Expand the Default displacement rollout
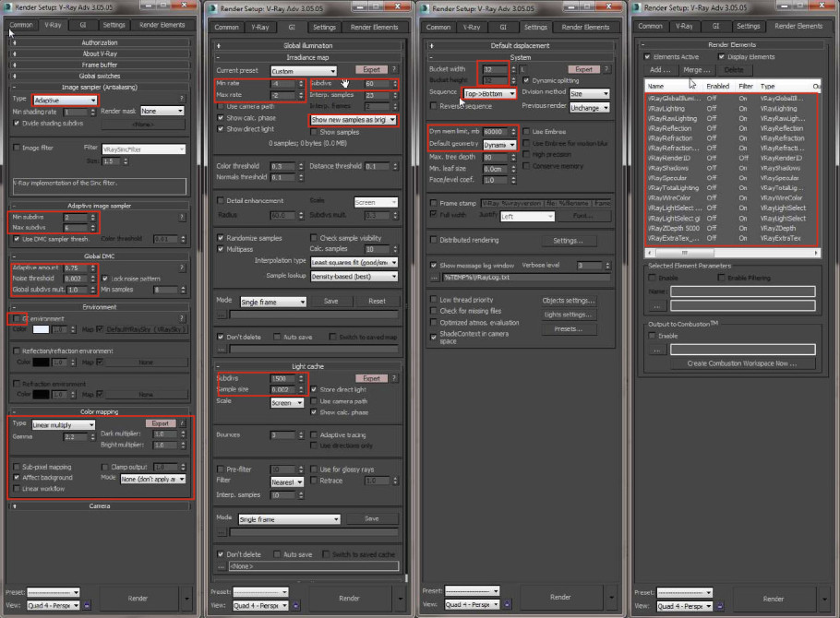Viewport: 840px width, 618px height. [x=521, y=45]
